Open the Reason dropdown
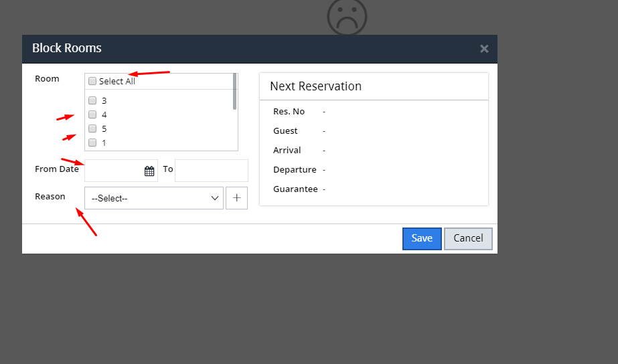 [x=154, y=198]
